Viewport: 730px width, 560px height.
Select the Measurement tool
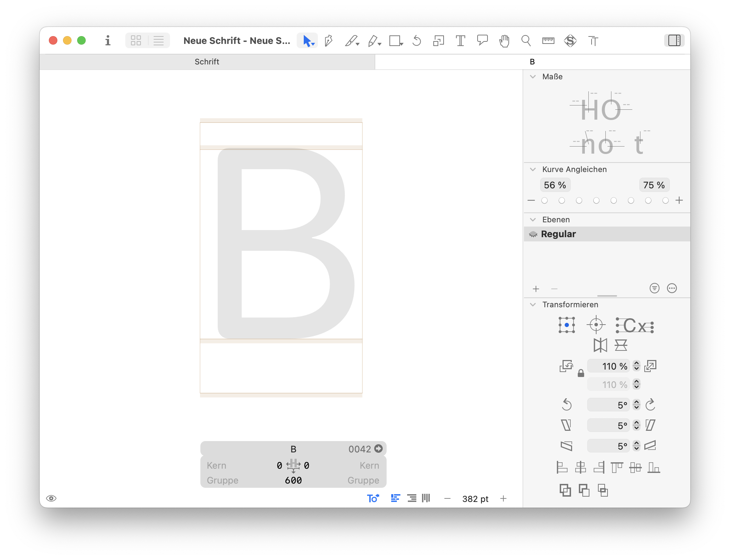548,40
